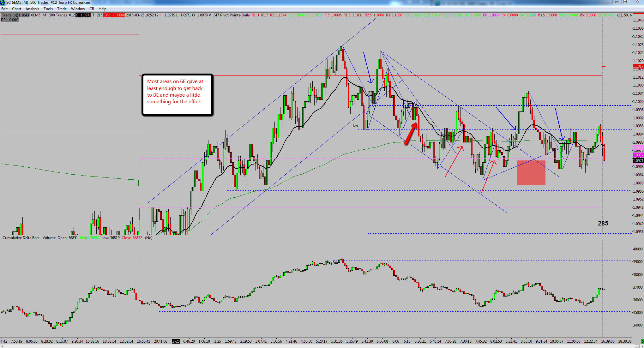Select the 'Most areas on 6E' text note
This screenshot has height=348, width=644.
click(x=177, y=95)
